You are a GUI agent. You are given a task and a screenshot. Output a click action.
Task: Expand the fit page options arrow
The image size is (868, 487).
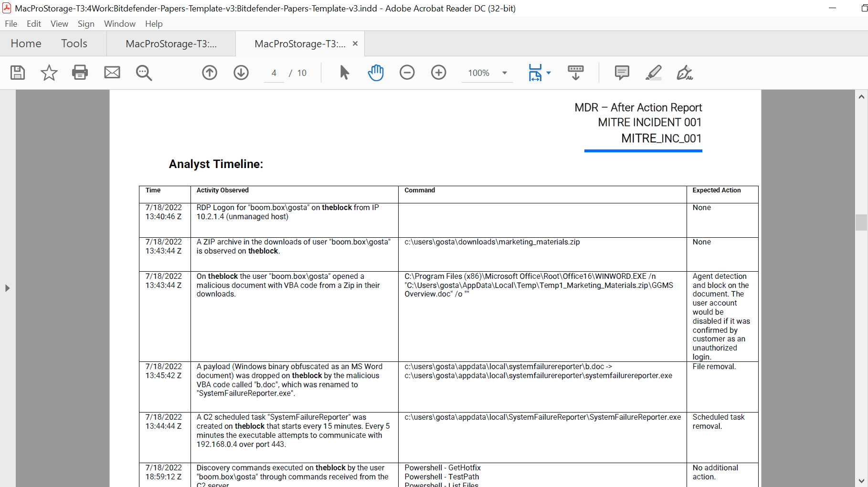tap(549, 73)
